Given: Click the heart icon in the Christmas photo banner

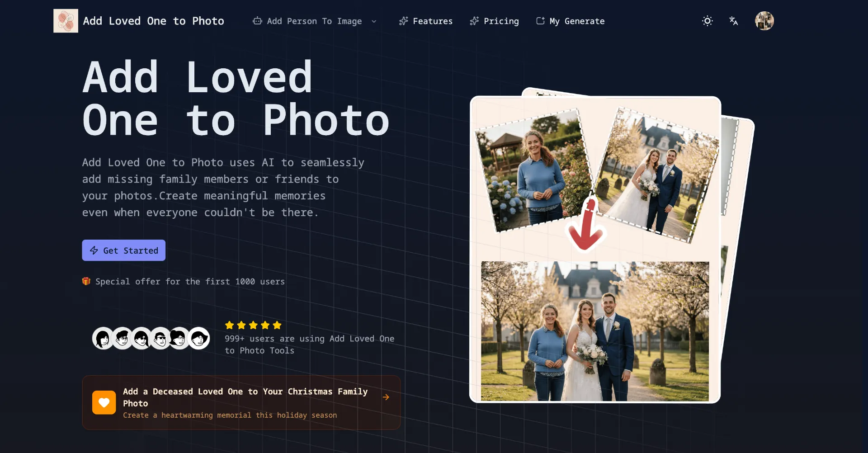Looking at the screenshot, I should point(104,402).
